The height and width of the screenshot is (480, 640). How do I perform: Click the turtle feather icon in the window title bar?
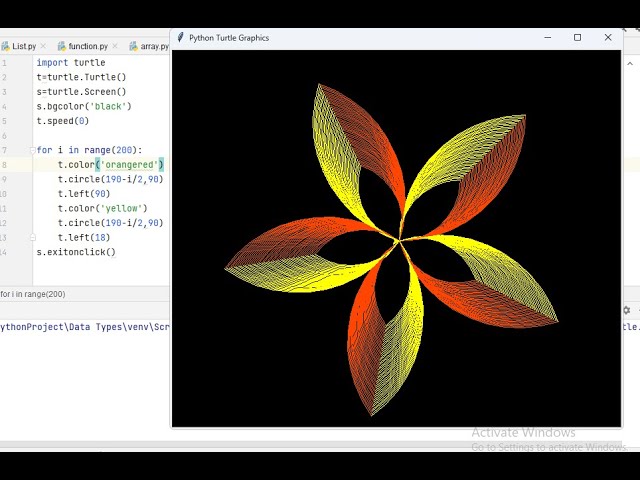coord(180,38)
